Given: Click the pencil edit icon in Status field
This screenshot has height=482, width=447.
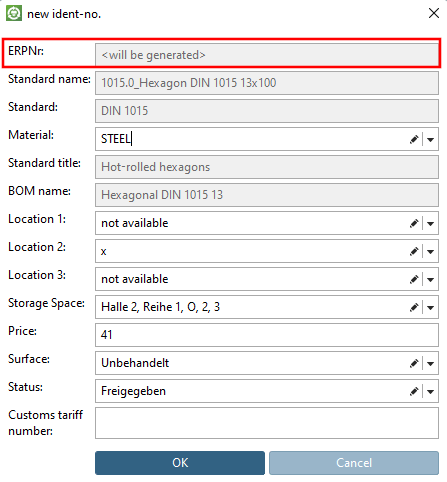Looking at the screenshot, I should click(x=414, y=391).
